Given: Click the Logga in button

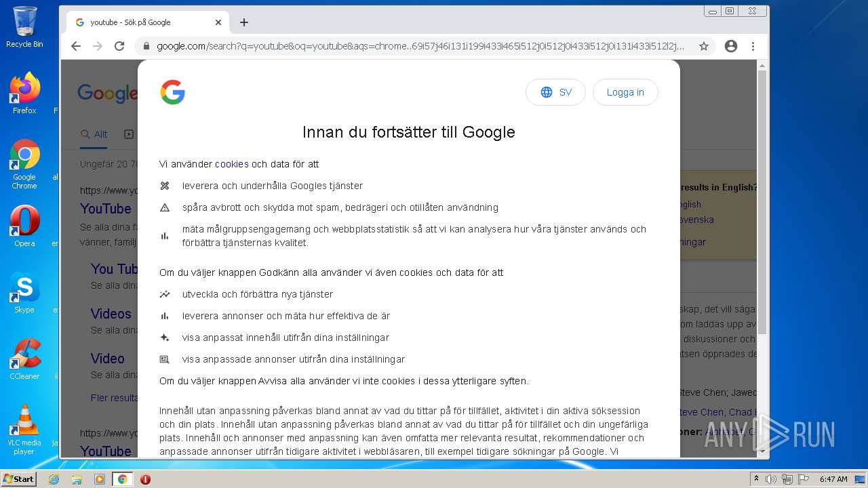Looking at the screenshot, I should 625,92.
